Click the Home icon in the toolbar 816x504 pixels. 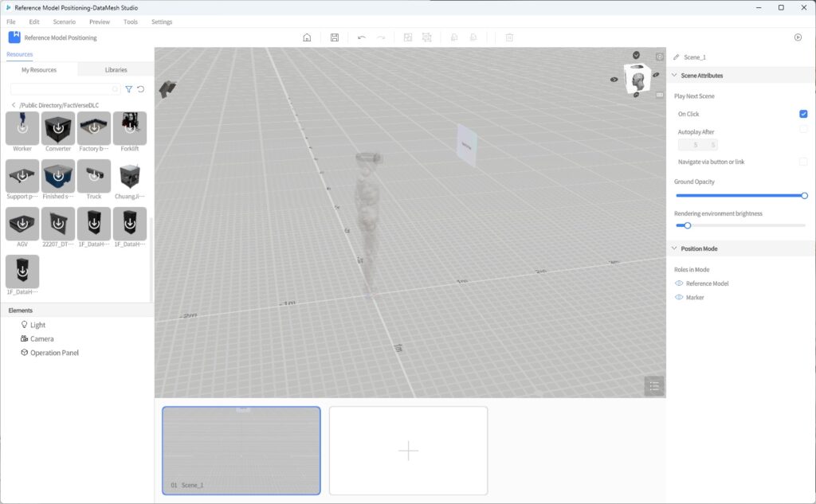307,37
